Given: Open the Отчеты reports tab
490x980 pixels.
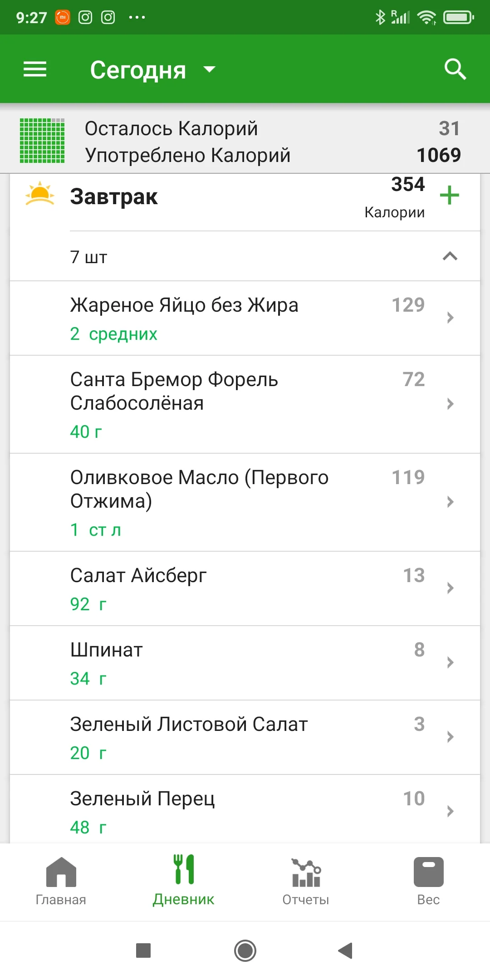Looking at the screenshot, I should 306,881.
